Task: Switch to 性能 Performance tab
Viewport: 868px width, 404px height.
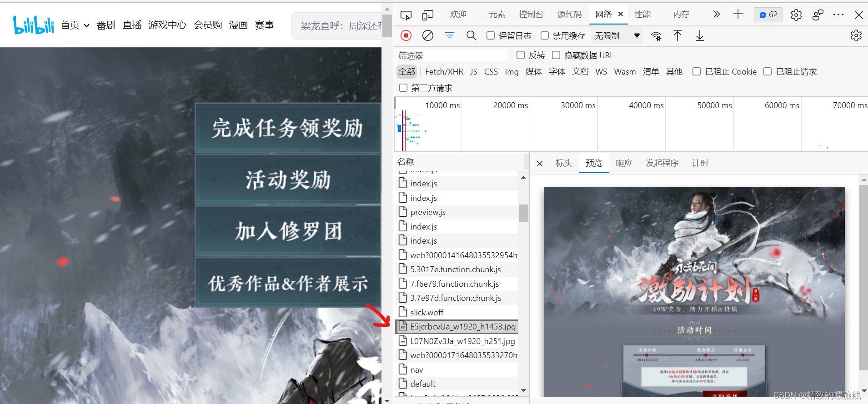Action: pyautogui.click(x=642, y=15)
